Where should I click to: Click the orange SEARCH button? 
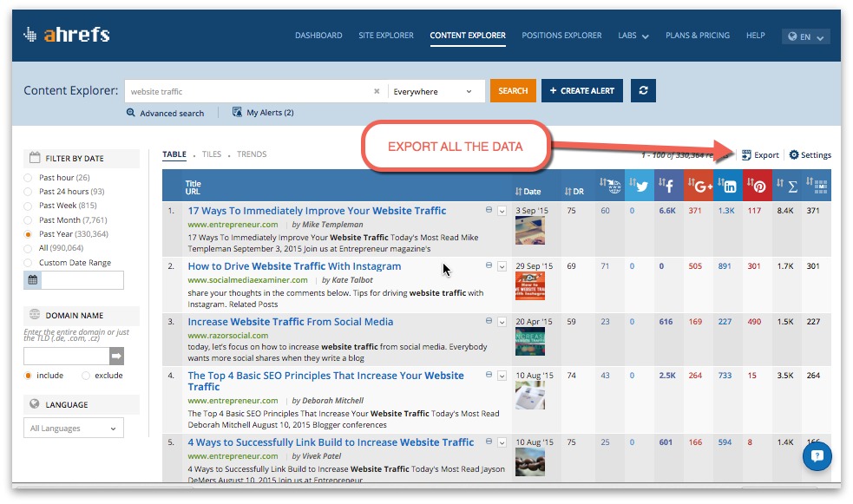[513, 91]
